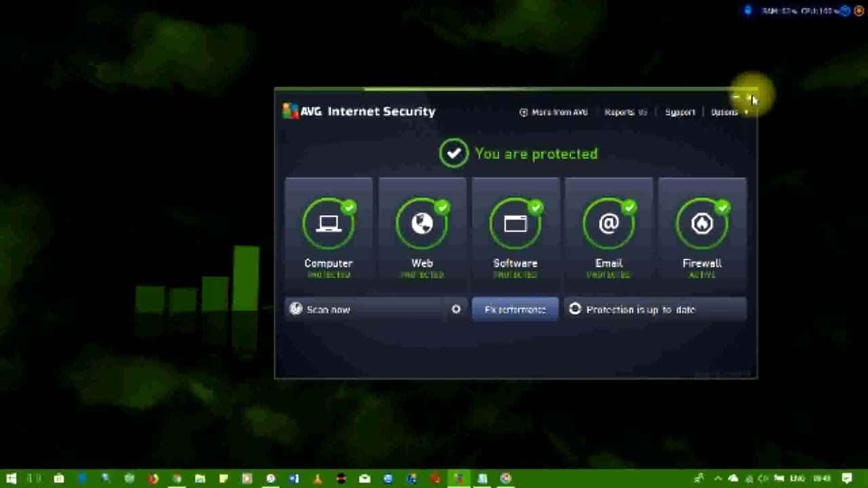Open the Support link
868x488 pixels.
pyautogui.click(x=679, y=112)
